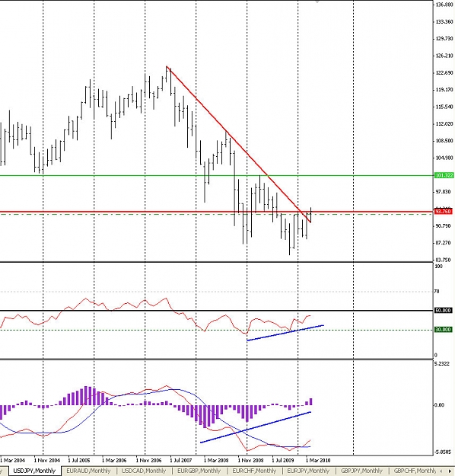Click the 133.360 price scale value
The height and width of the screenshot is (476, 455).
(x=444, y=21)
